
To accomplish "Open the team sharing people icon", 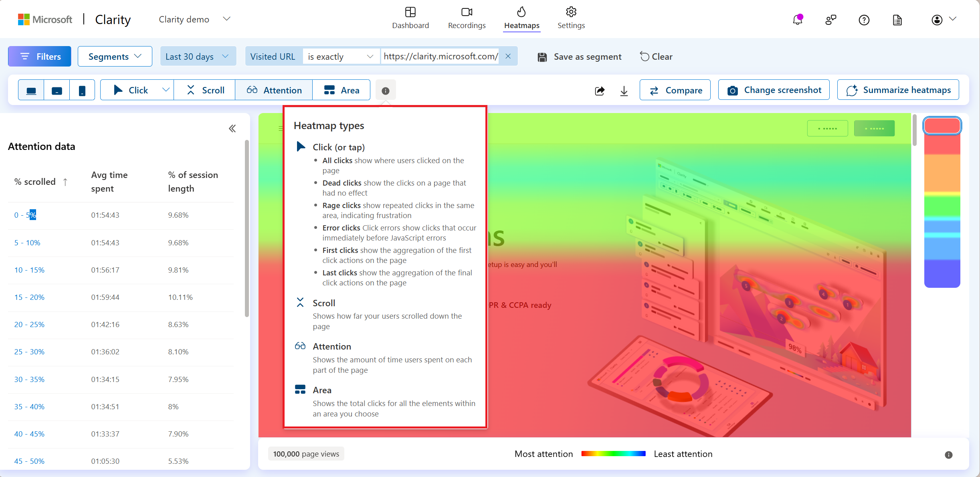I will point(831,20).
